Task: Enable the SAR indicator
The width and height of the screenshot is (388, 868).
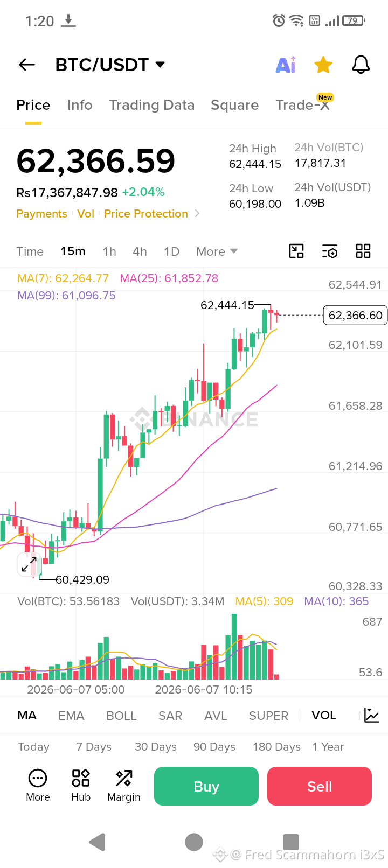Action: tap(170, 716)
